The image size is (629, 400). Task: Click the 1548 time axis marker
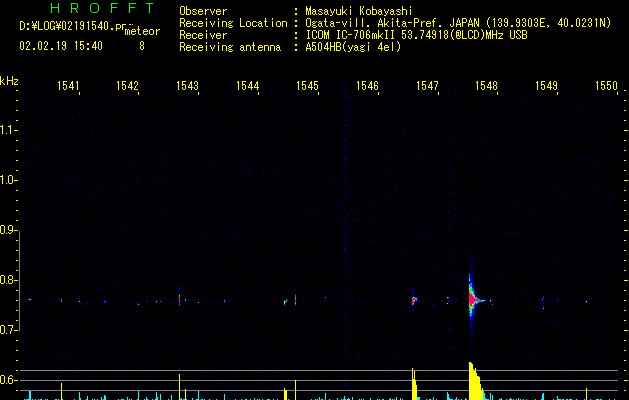tap(487, 86)
